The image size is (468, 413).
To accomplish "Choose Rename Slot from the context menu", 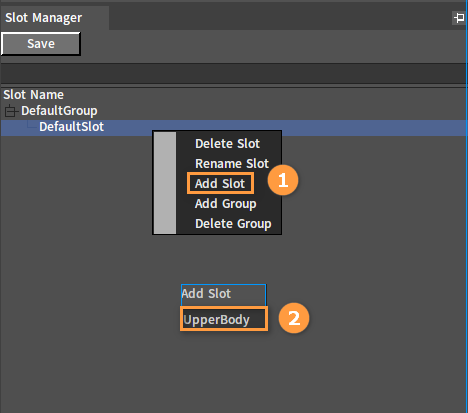I will click(232, 164).
